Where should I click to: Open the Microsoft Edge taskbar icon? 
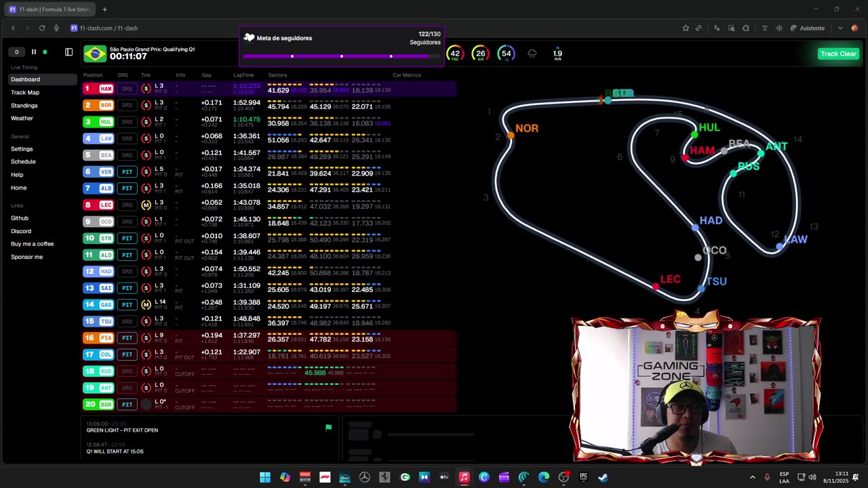pyautogui.click(x=544, y=477)
